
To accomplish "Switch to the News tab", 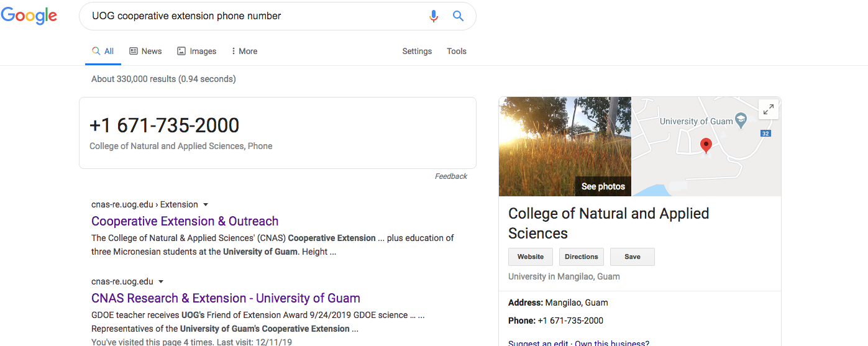I will pyautogui.click(x=145, y=51).
